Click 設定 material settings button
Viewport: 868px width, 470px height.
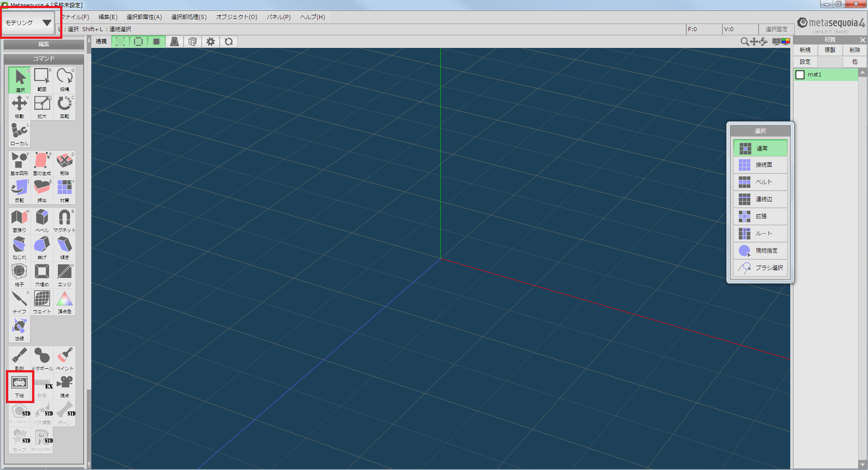[x=806, y=62]
